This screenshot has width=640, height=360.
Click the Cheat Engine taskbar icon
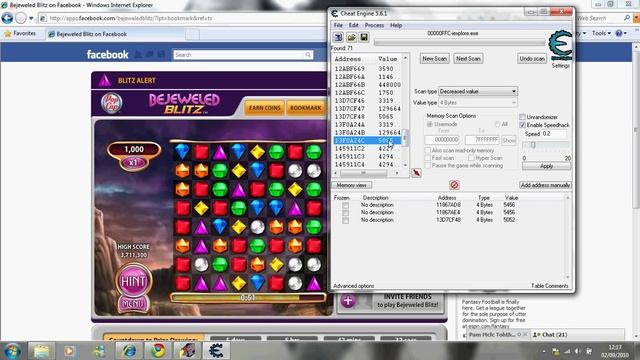[216, 351]
